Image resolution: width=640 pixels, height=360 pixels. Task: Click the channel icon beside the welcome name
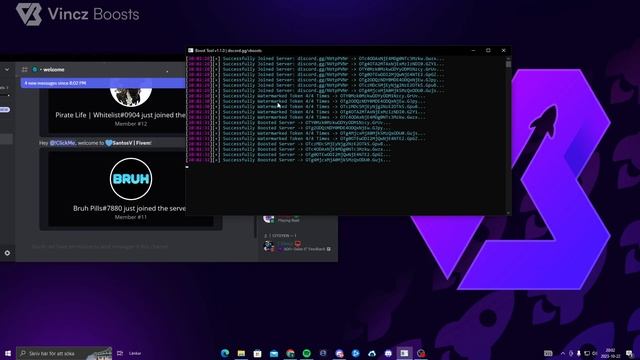coord(24,70)
